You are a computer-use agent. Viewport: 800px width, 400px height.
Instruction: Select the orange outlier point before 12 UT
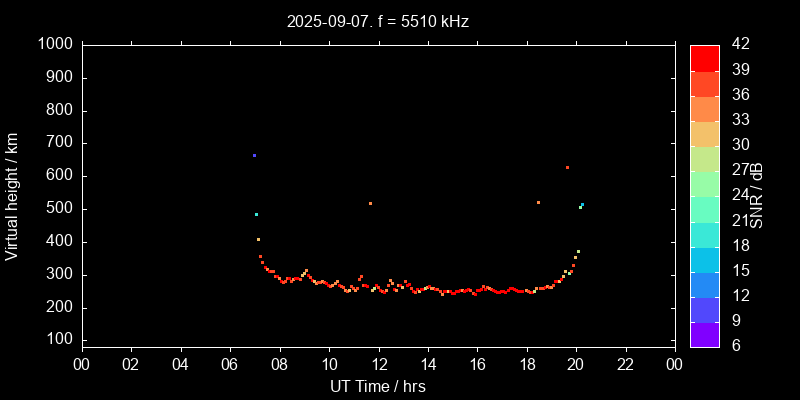click(x=370, y=204)
